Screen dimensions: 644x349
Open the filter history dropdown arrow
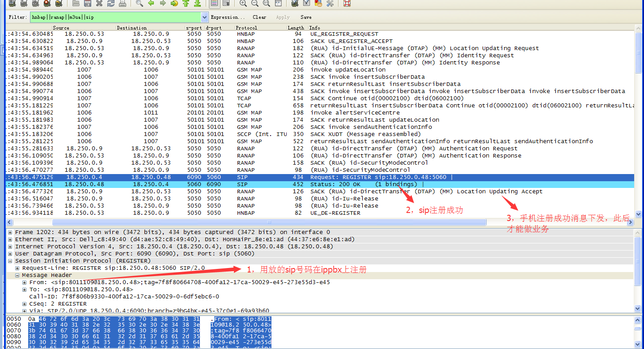(x=205, y=17)
